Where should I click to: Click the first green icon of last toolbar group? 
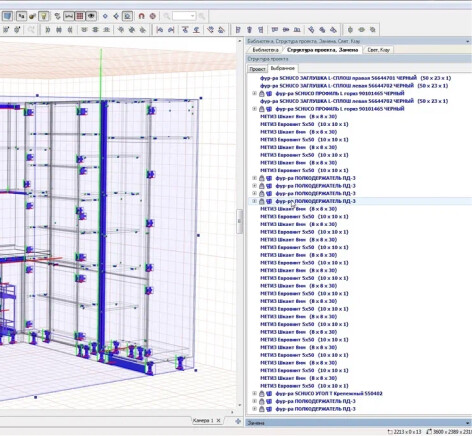(350, 30)
